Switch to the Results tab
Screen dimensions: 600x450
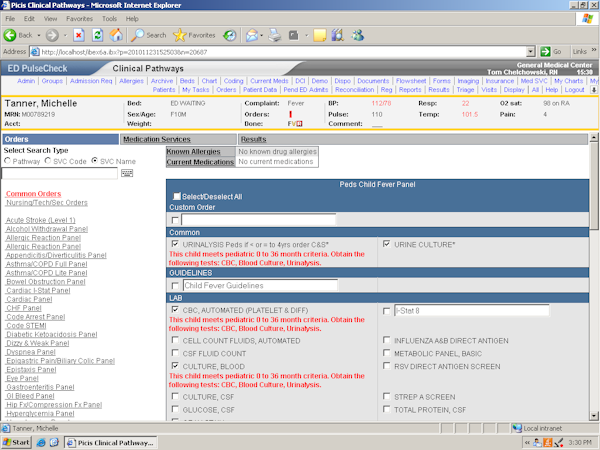pyautogui.click(x=413, y=139)
